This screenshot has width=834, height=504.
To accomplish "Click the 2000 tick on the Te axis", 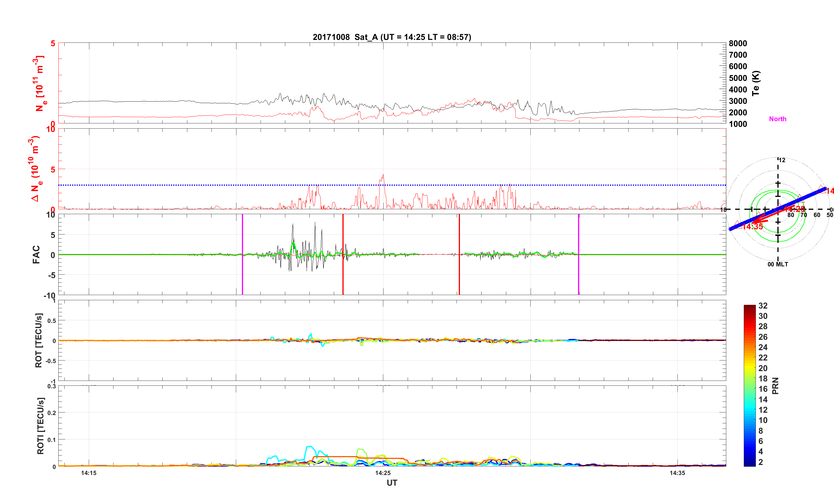I will 738,113.
